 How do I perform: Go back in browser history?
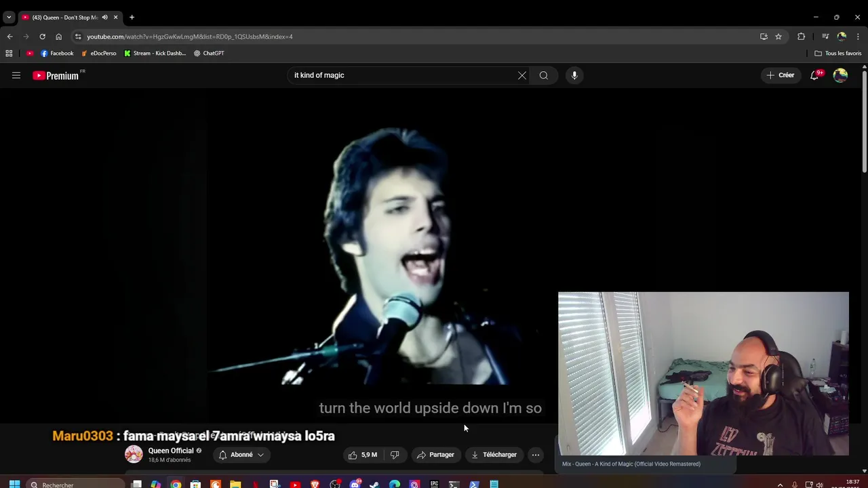click(x=9, y=37)
